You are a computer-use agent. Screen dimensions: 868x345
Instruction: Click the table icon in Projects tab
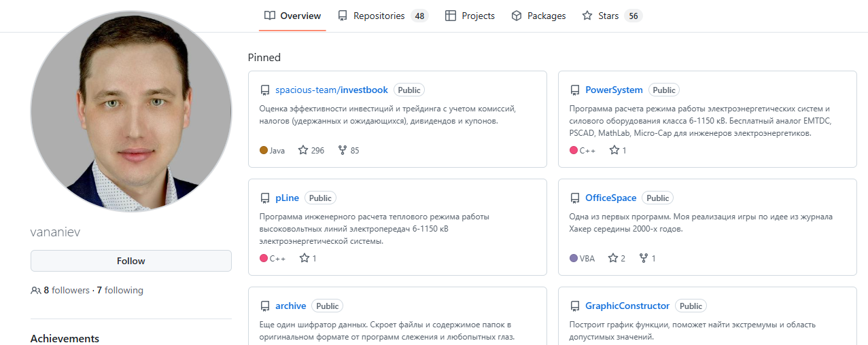click(450, 16)
